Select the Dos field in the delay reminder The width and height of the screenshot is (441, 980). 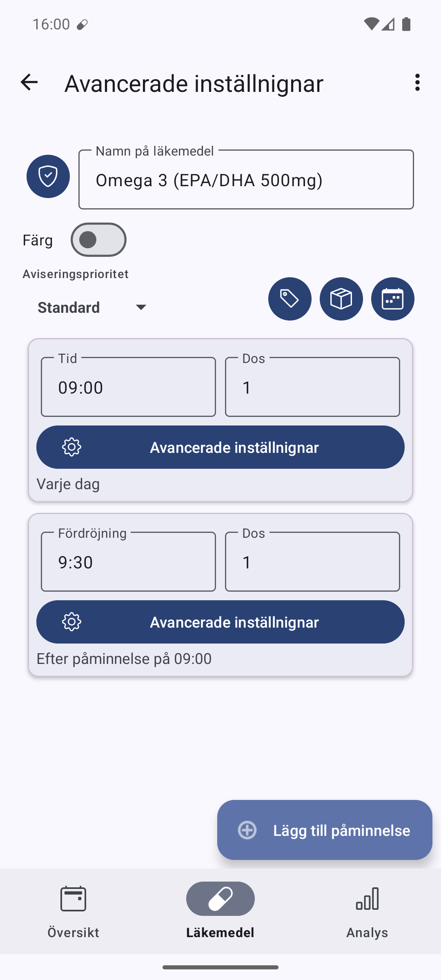(312, 561)
